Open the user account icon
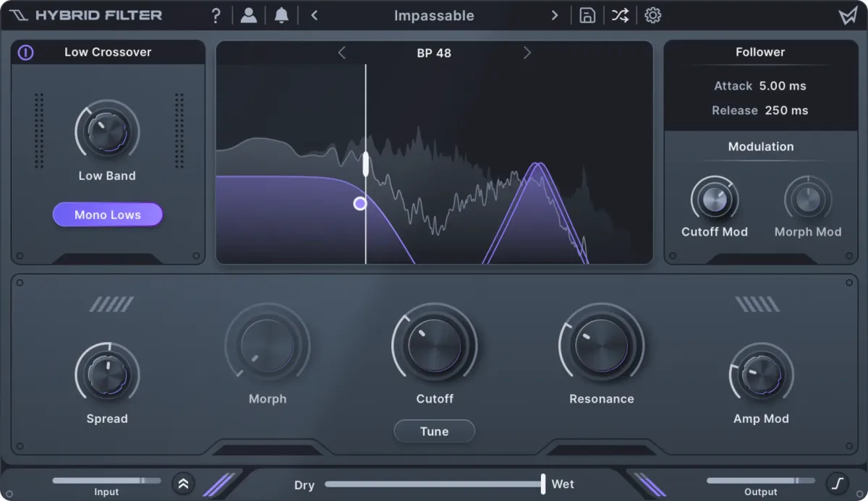Viewport: 868px width, 501px height. (249, 16)
